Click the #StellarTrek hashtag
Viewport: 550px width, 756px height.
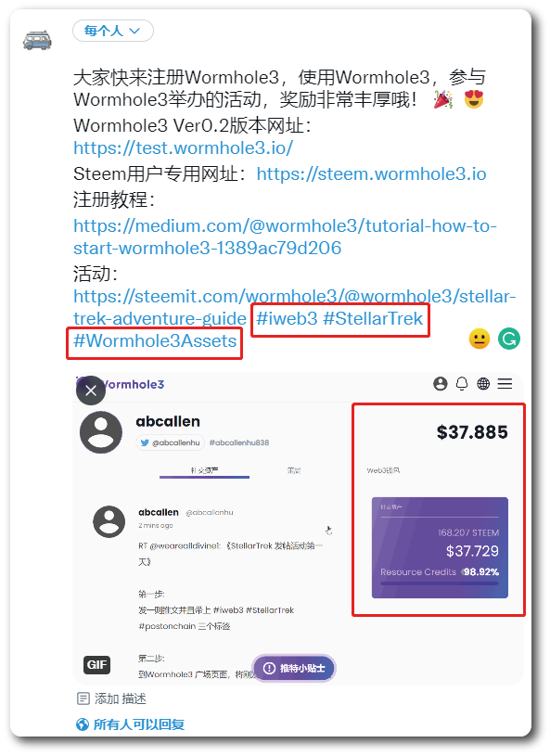[x=373, y=318]
